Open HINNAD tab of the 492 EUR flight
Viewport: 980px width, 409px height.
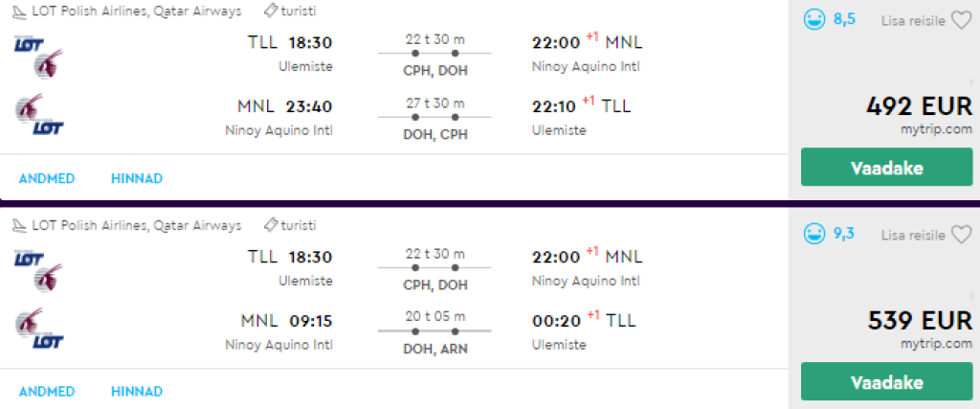coord(137,178)
